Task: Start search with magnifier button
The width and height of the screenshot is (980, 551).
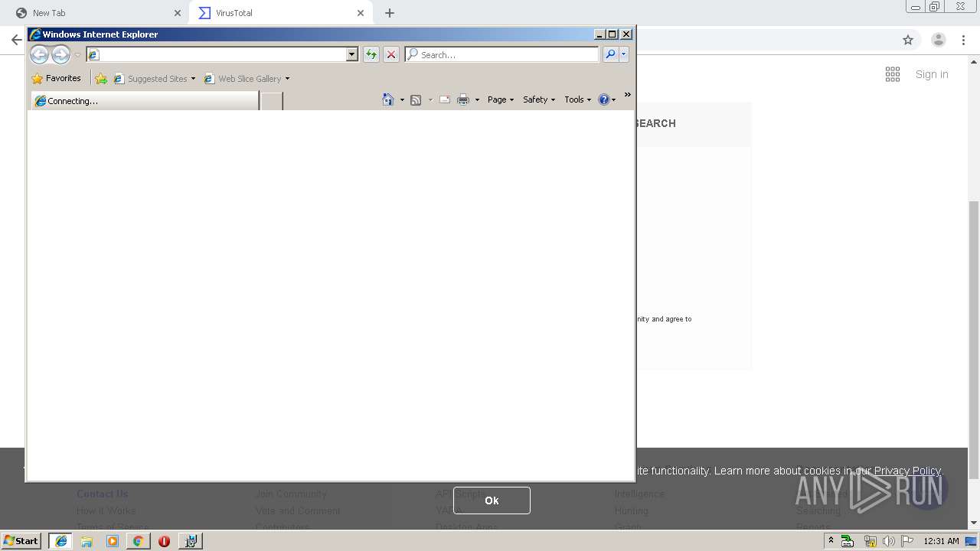Action: pyautogui.click(x=610, y=54)
